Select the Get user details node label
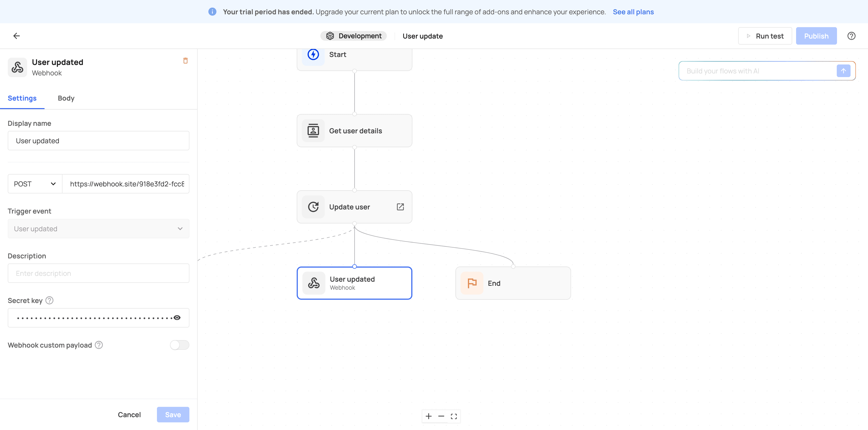Screen dimensions: 868x430 [356, 130]
